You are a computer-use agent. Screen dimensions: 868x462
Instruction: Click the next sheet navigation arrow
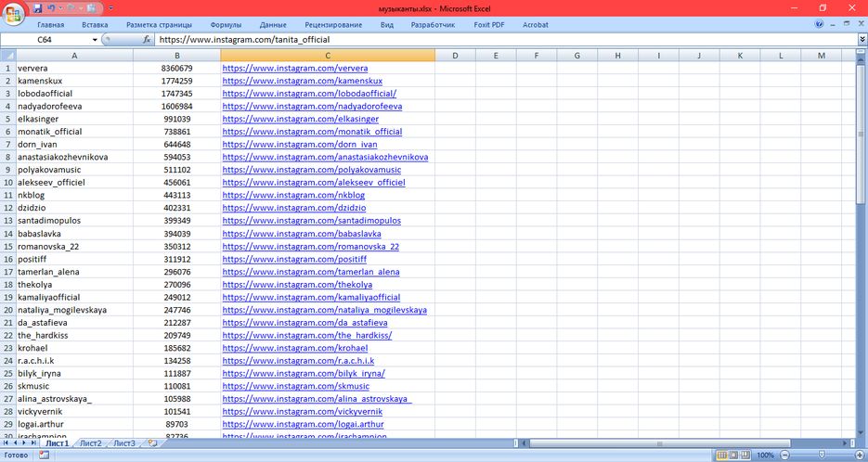pyautogui.click(x=24, y=443)
